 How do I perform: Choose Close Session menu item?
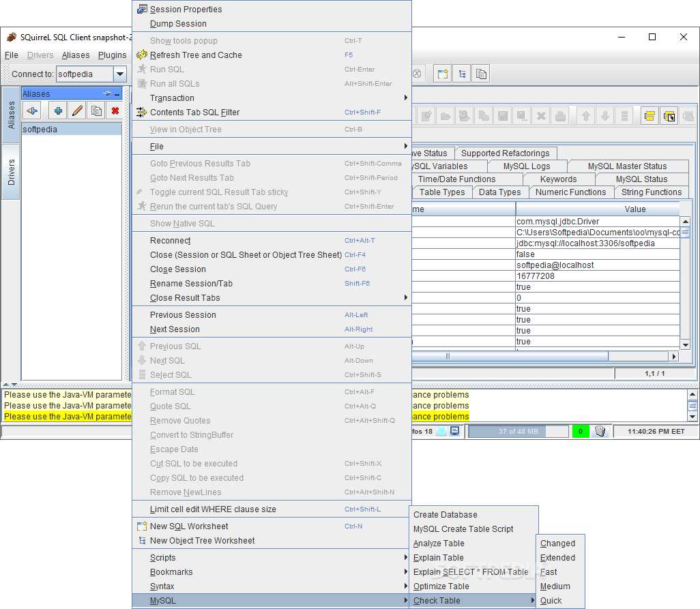[x=272, y=269]
